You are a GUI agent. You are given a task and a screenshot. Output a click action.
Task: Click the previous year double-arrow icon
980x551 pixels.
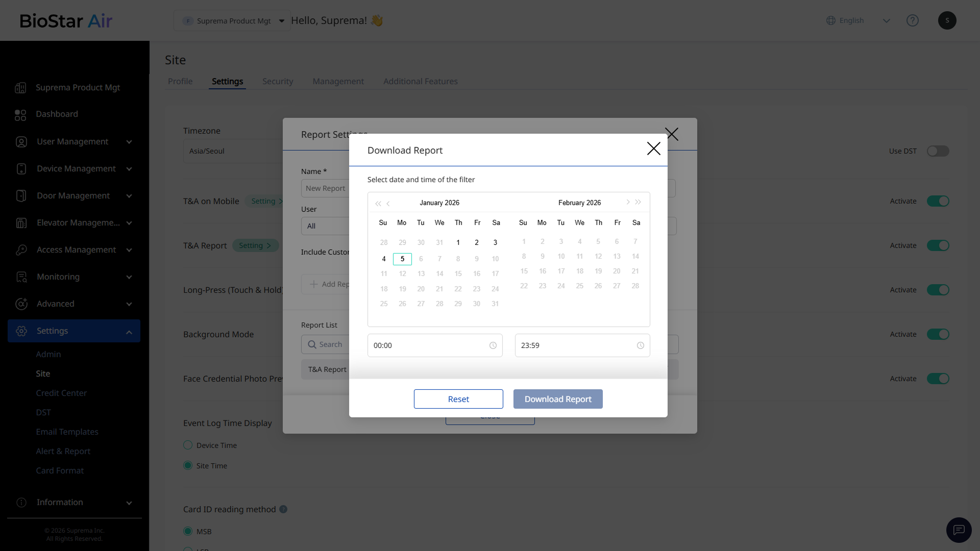click(378, 204)
